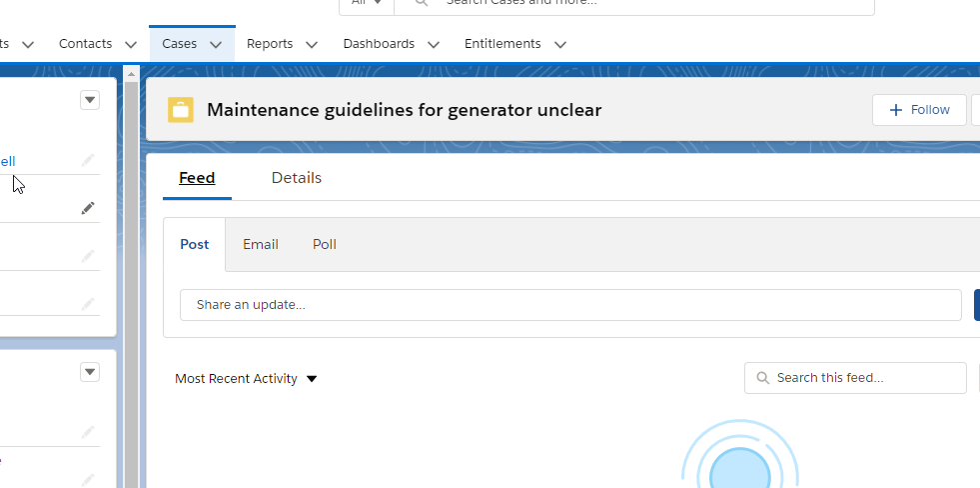Click the yellow case briefcase icon

[181, 110]
